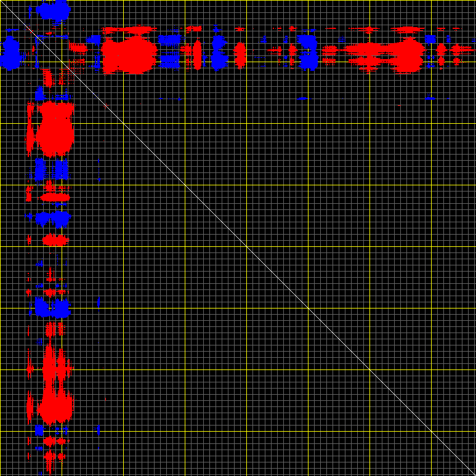
Task: Click the small blue mark right of lower blue pair
Action: tap(99, 302)
